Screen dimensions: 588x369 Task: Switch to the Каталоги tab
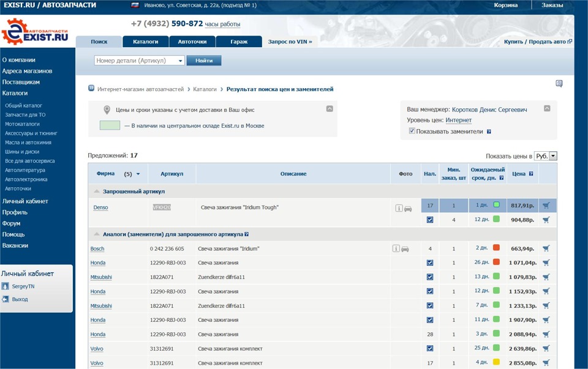click(146, 42)
